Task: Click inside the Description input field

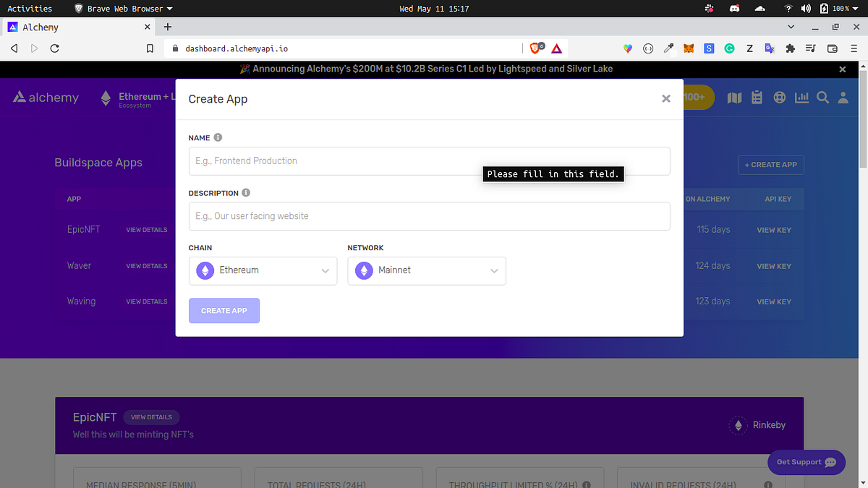Action: click(x=429, y=215)
